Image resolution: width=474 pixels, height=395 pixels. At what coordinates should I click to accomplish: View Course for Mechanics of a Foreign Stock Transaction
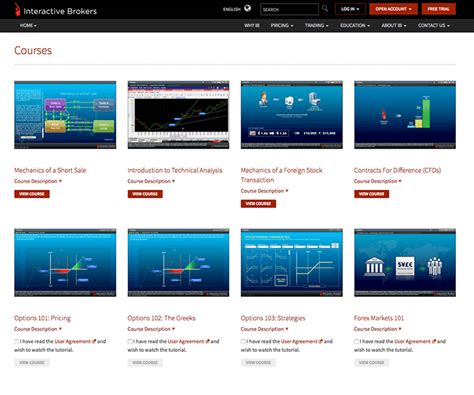pos(258,204)
